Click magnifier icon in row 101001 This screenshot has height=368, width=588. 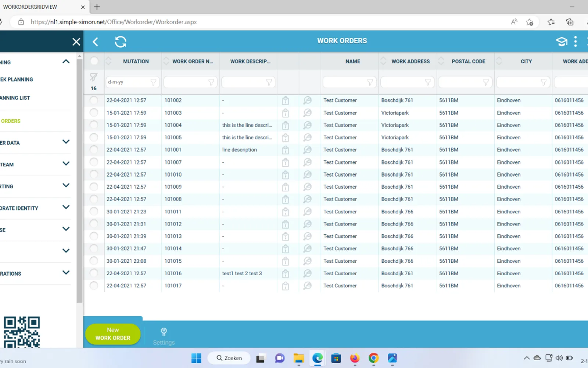307,150
